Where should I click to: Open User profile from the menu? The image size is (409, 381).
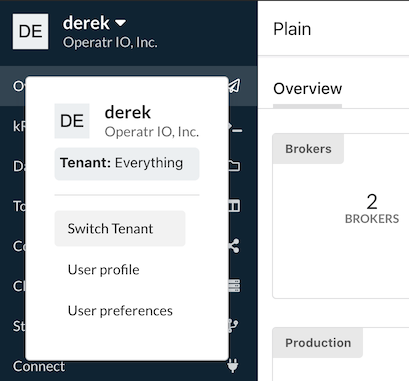(104, 270)
